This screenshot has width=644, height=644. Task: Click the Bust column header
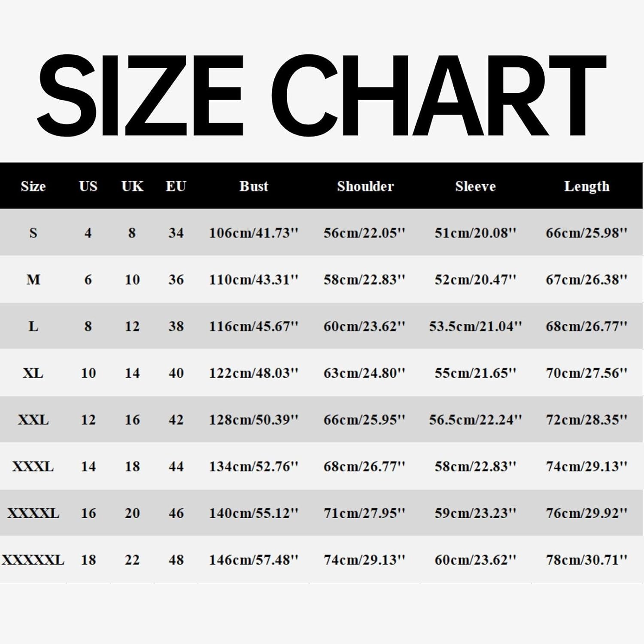pos(254,186)
